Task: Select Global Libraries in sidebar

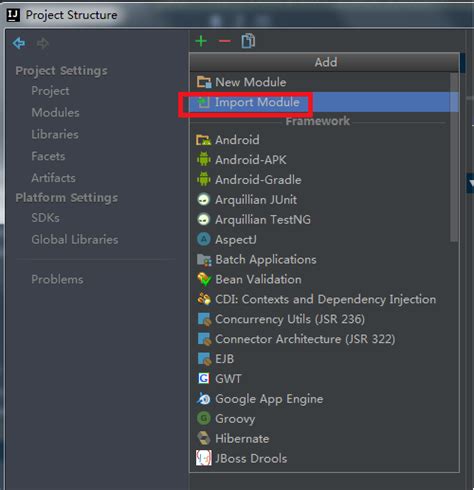Action: tap(75, 239)
